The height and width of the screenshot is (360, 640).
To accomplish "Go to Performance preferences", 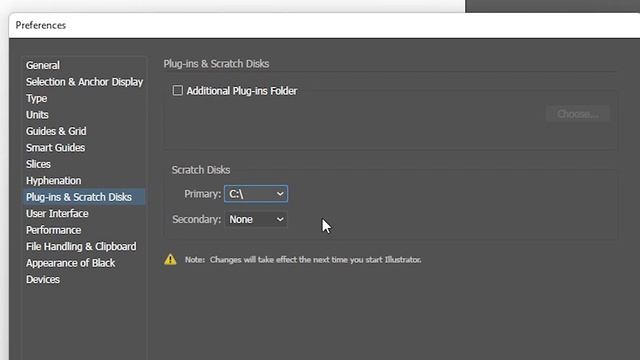I will coord(53,230).
